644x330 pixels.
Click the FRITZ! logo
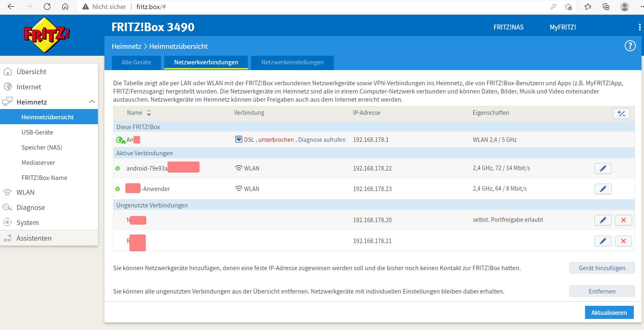tap(47, 35)
